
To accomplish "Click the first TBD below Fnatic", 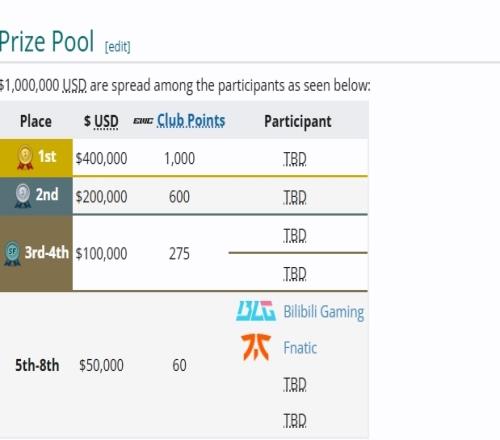I will (295, 384).
